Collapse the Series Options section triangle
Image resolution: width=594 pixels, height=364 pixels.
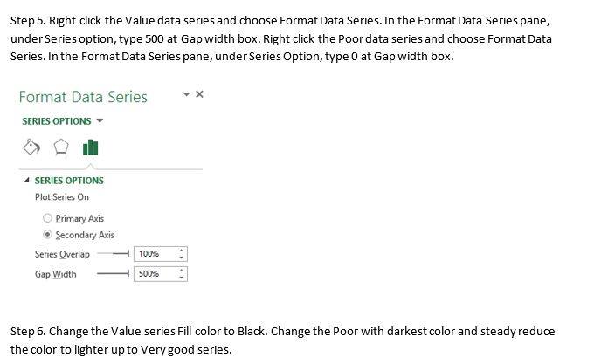[26, 180]
